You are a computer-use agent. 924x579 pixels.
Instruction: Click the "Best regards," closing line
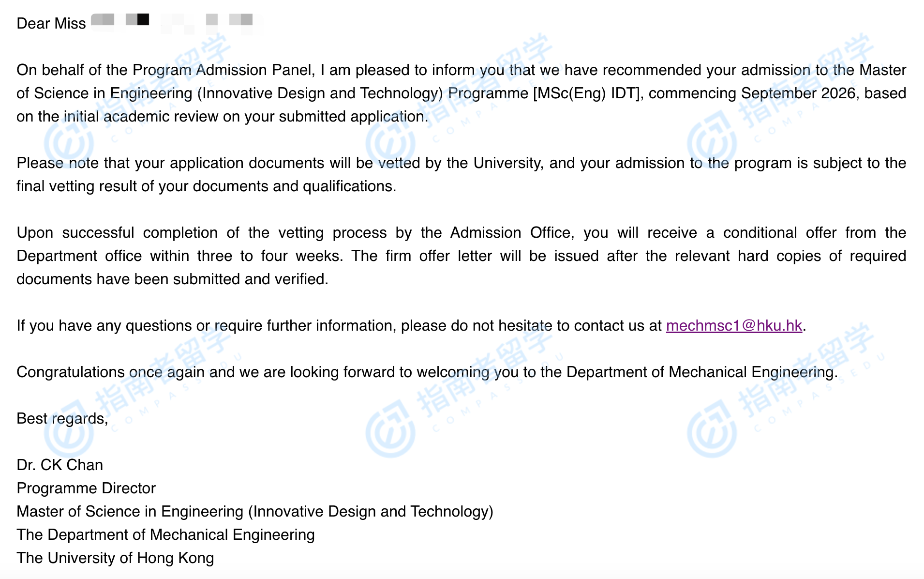click(62, 418)
